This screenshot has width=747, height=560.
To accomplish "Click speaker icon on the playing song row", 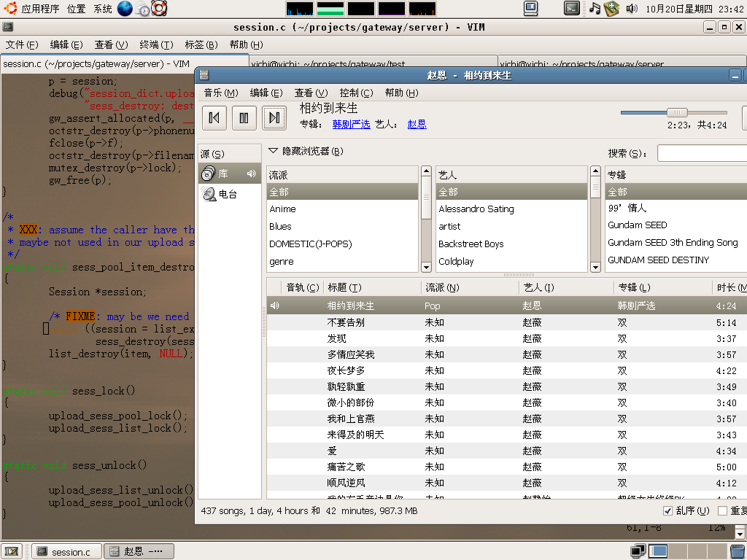I will click(x=274, y=306).
